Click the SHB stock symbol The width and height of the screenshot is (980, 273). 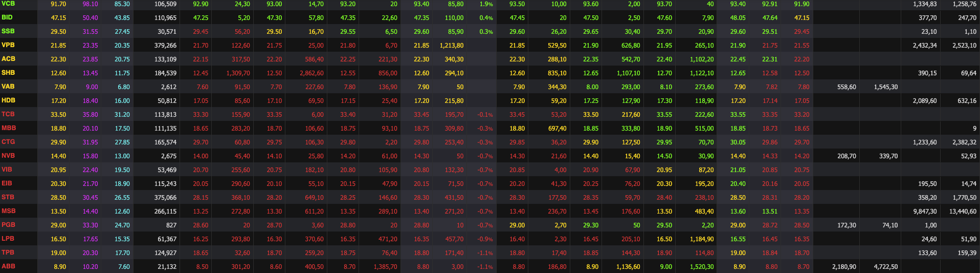tap(8, 73)
